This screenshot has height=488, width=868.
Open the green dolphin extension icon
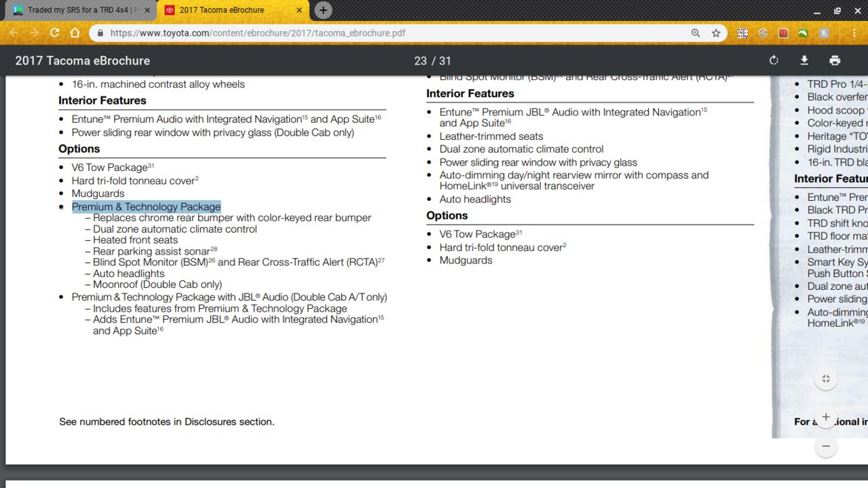(x=803, y=33)
